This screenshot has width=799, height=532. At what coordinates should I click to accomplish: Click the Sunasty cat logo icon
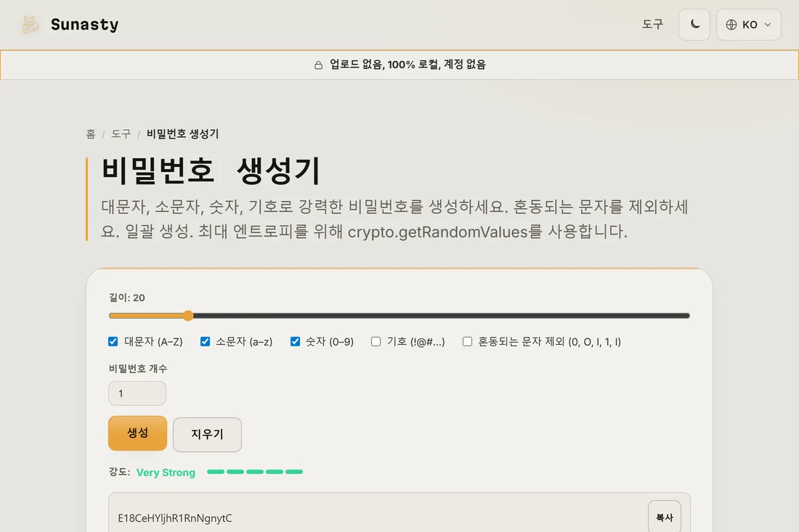[x=30, y=25]
